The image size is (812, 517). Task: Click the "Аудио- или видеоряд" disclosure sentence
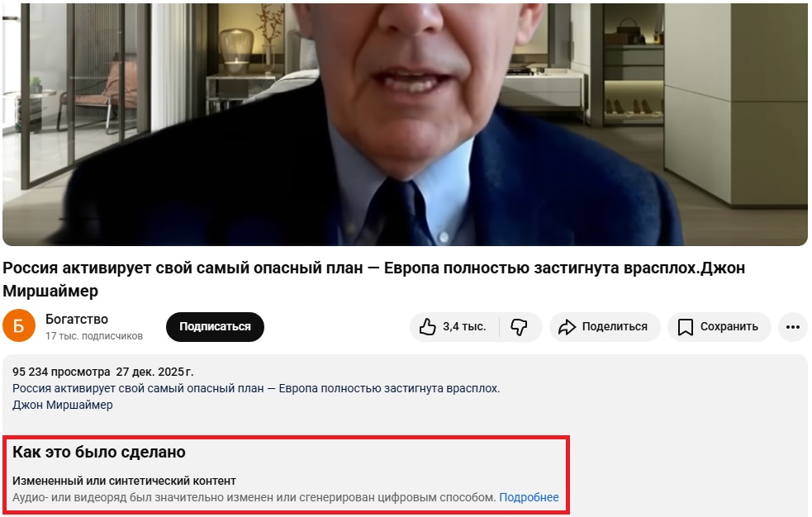click(x=254, y=497)
